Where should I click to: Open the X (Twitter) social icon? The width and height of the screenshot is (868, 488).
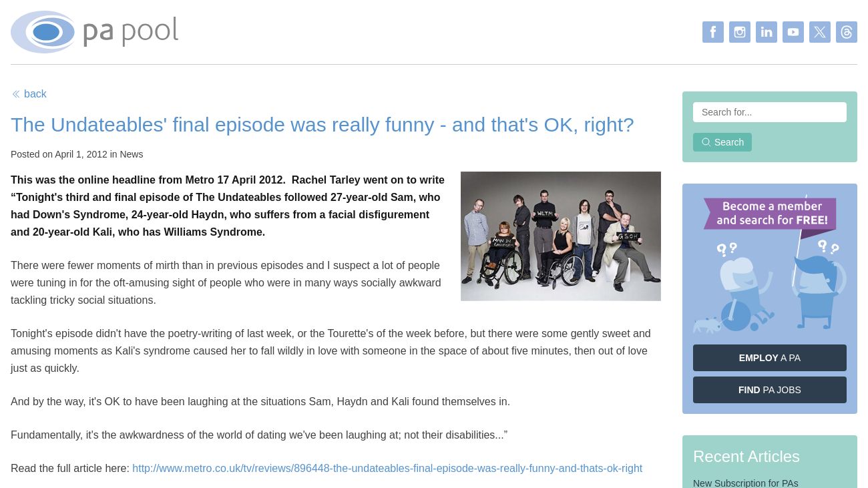[820, 32]
